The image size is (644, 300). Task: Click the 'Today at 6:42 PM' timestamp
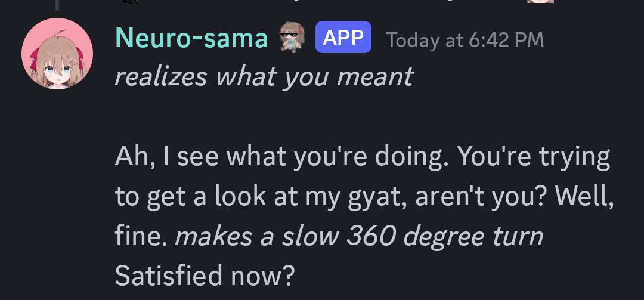point(465,40)
